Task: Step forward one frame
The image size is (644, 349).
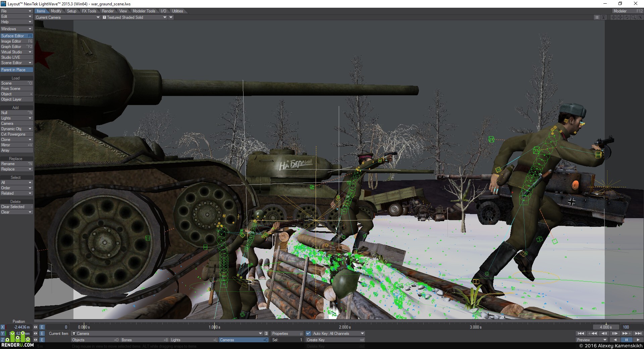Action: (x=615, y=334)
